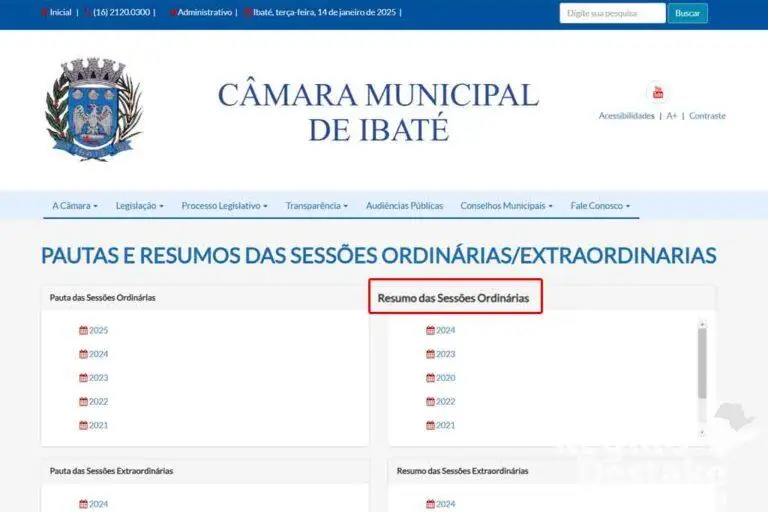Screen dimensions: 768x512
Task: Open the Audiências Públicas menu item
Action: (404, 206)
